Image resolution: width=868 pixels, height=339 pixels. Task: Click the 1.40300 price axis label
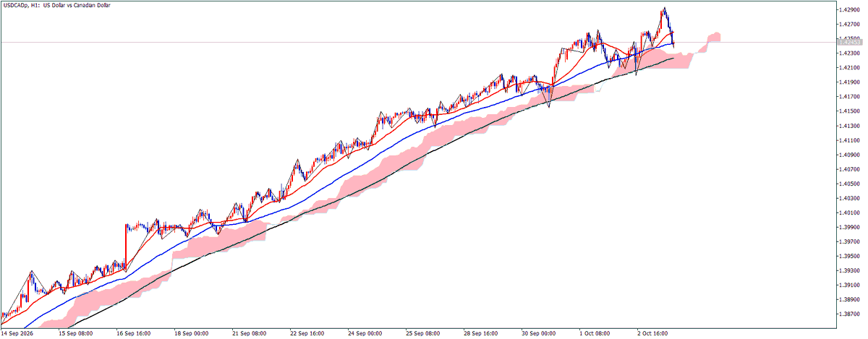coord(848,198)
